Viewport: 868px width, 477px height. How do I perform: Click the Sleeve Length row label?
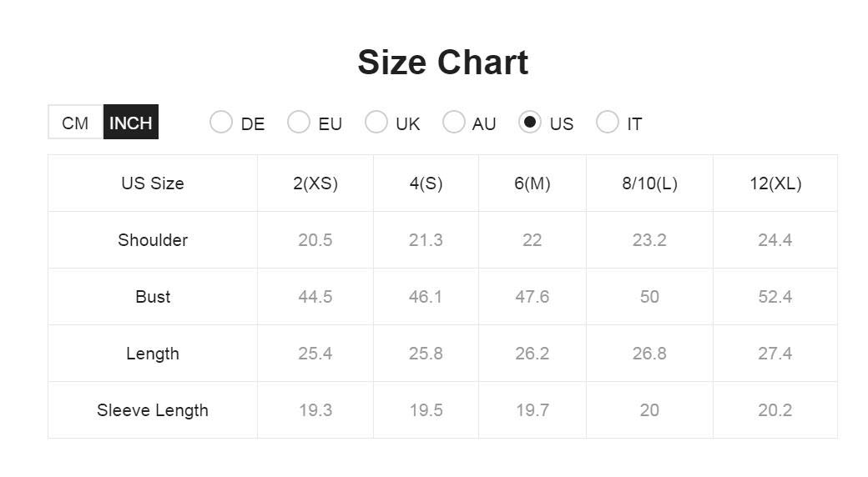(153, 410)
